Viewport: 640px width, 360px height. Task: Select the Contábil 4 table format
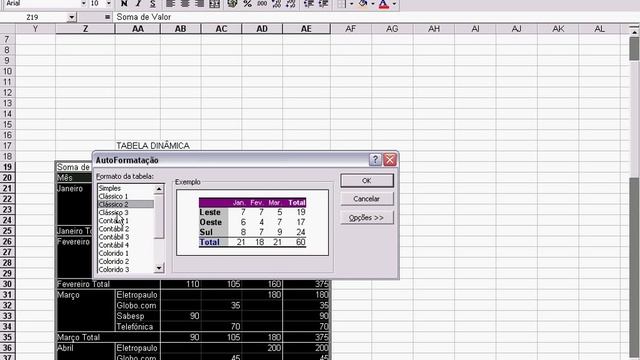coord(125,245)
